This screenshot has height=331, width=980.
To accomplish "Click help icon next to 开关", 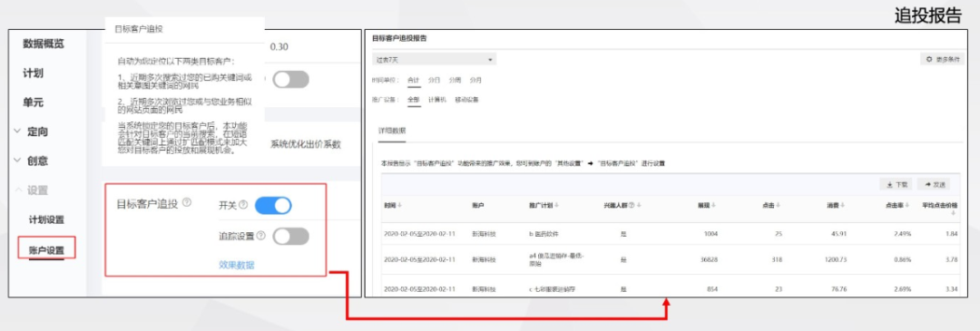I will click(244, 205).
